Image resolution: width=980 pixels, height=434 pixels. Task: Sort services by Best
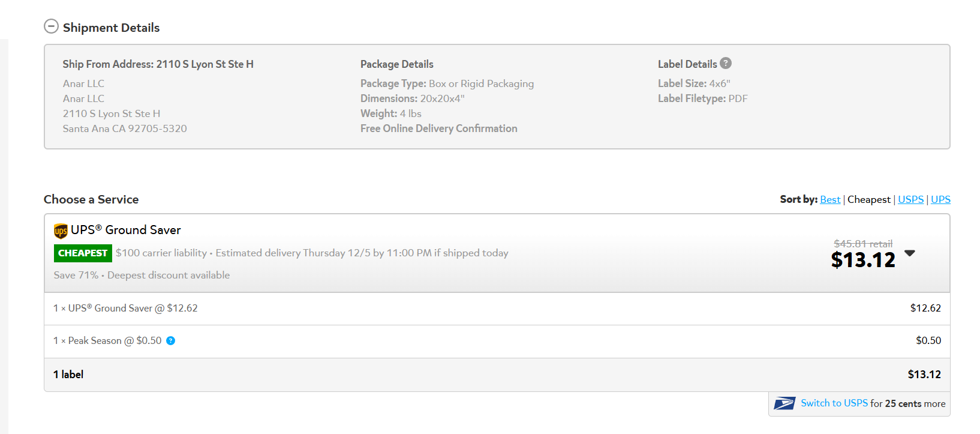click(x=830, y=199)
